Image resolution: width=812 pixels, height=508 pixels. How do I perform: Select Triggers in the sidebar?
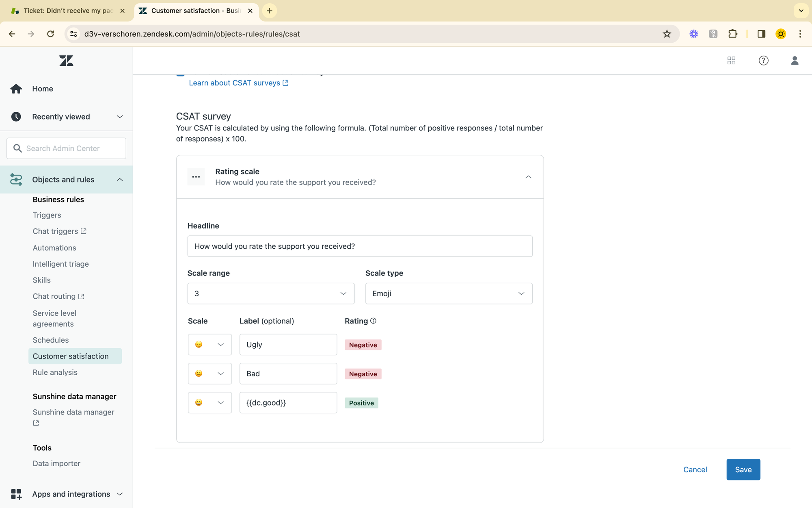tap(47, 215)
